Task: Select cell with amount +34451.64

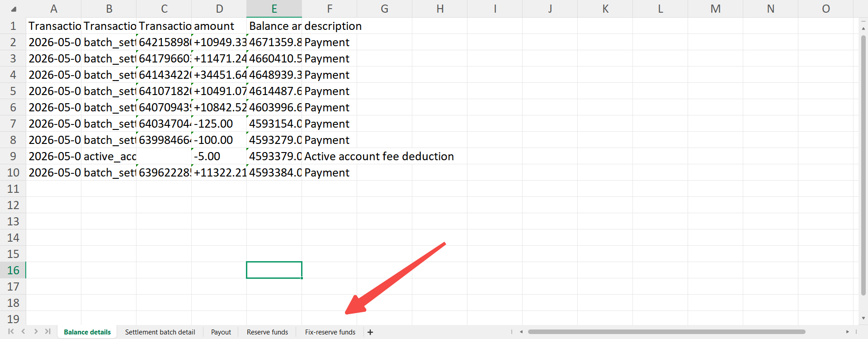Action: [x=219, y=75]
